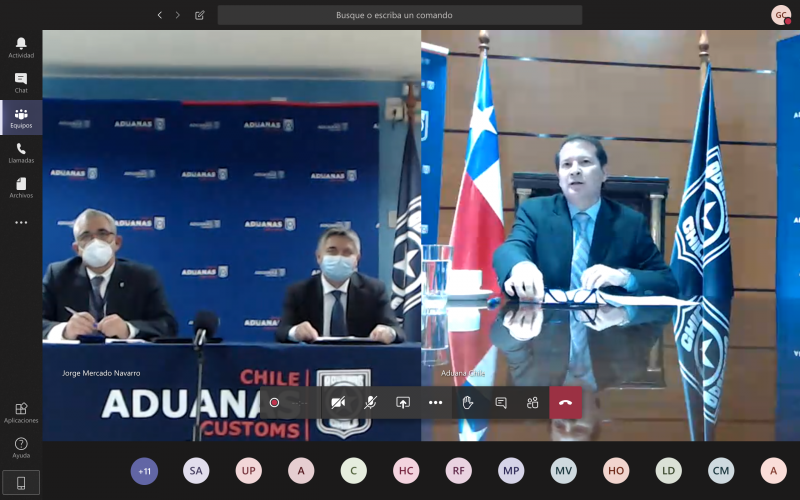Open Llamadas phone section

pyautogui.click(x=21, y=153)
